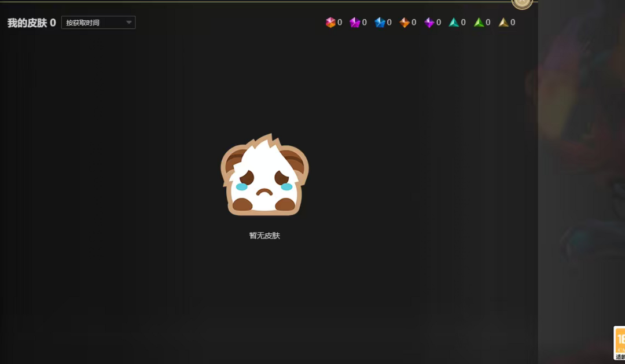The width and height of the screenshot is (625, 364).
Task: Click the teal triangle gem counter icon
Action: pos(454,23)
